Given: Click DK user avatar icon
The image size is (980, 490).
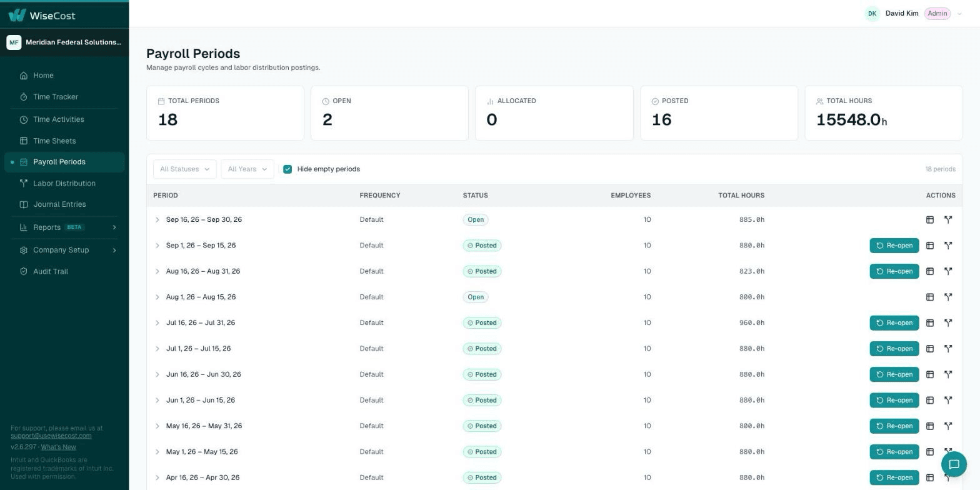Looking at the screenshot, I should 872,14.
